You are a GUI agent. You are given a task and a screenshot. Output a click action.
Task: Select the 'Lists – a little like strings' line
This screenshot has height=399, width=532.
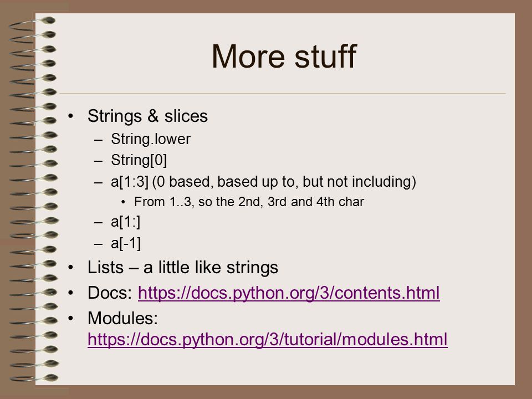183,267
